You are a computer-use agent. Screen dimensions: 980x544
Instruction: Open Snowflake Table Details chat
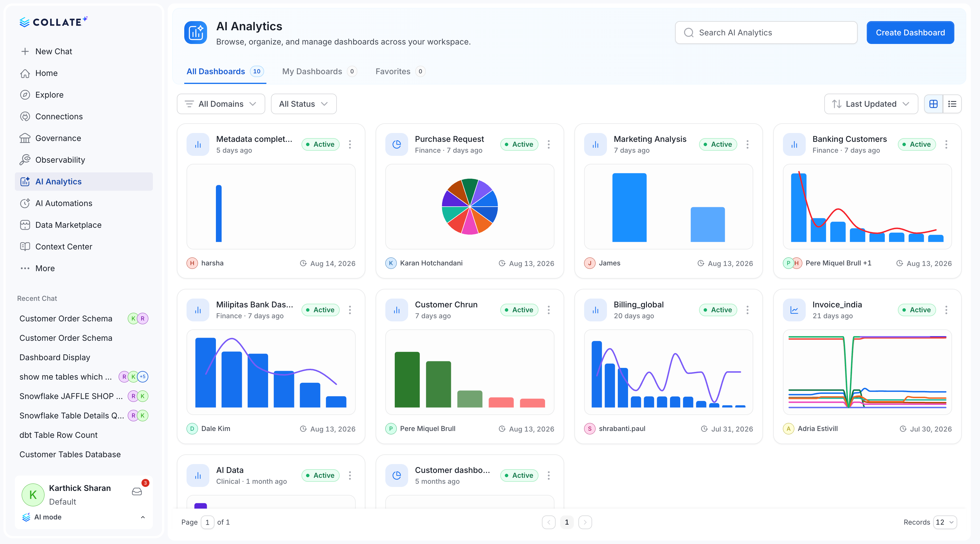coord(72,416)
